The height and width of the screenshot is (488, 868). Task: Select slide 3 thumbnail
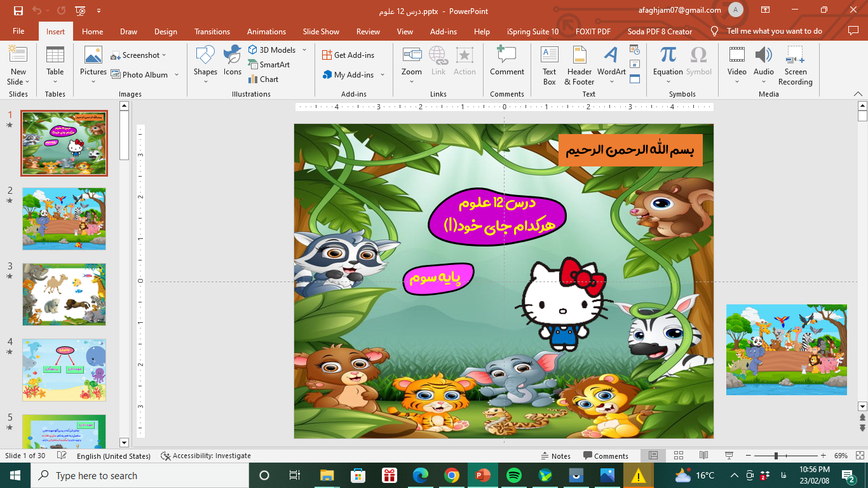(x=64, y=294)
